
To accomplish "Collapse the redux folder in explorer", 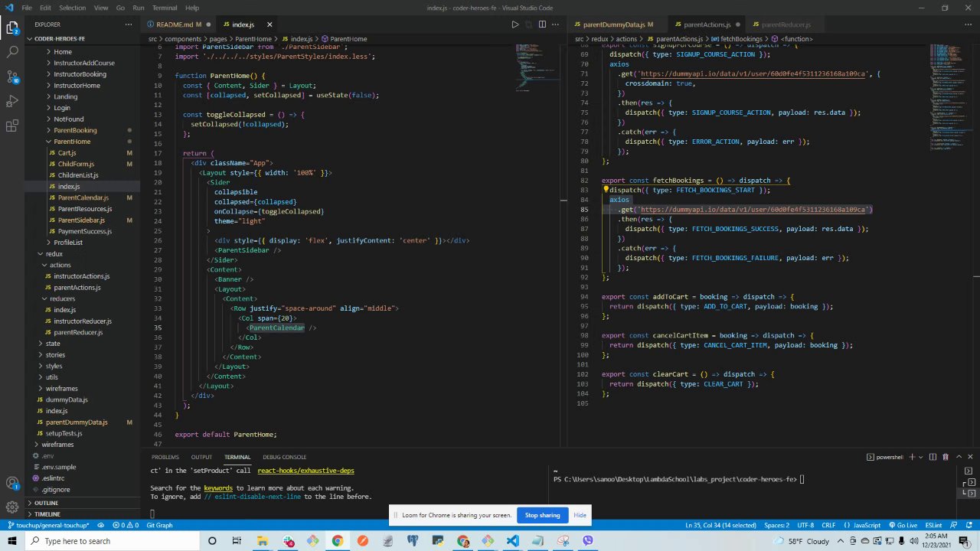I will (53, 254).
